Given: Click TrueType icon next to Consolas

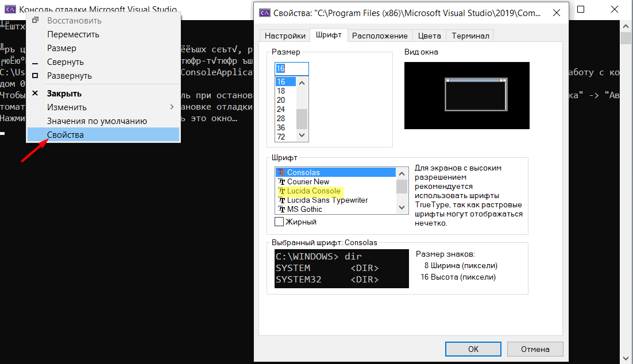Looking at the screenshot, I should [x=281, y=172].
